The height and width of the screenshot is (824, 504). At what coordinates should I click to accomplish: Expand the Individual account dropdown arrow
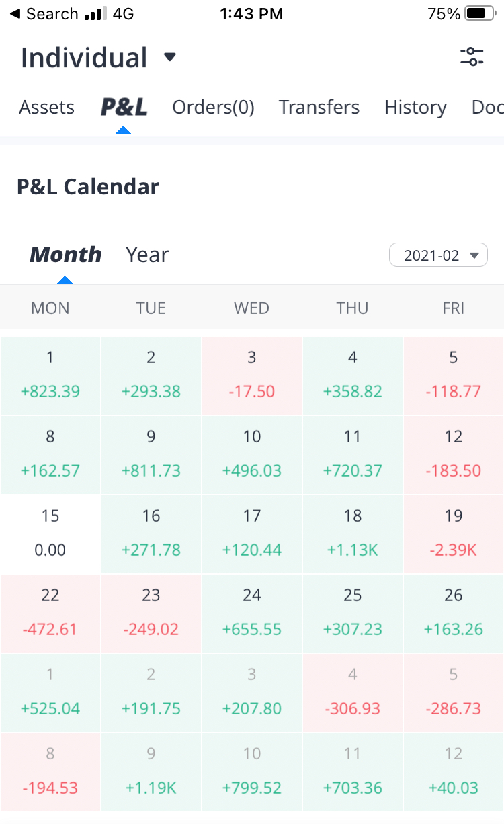point(170,58)
